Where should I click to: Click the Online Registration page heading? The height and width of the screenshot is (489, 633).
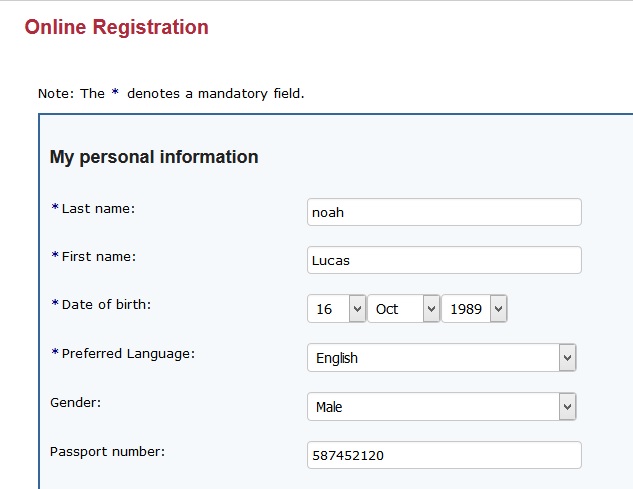coord(116,27)
